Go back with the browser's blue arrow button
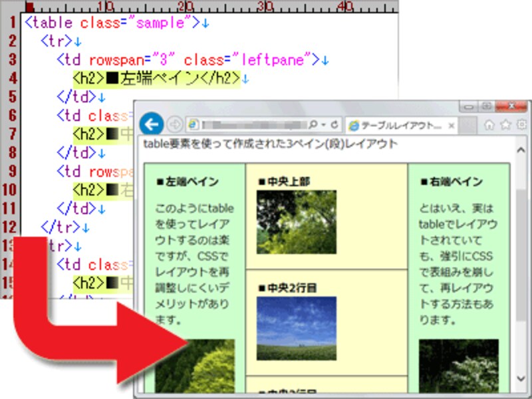 [152, 124]
